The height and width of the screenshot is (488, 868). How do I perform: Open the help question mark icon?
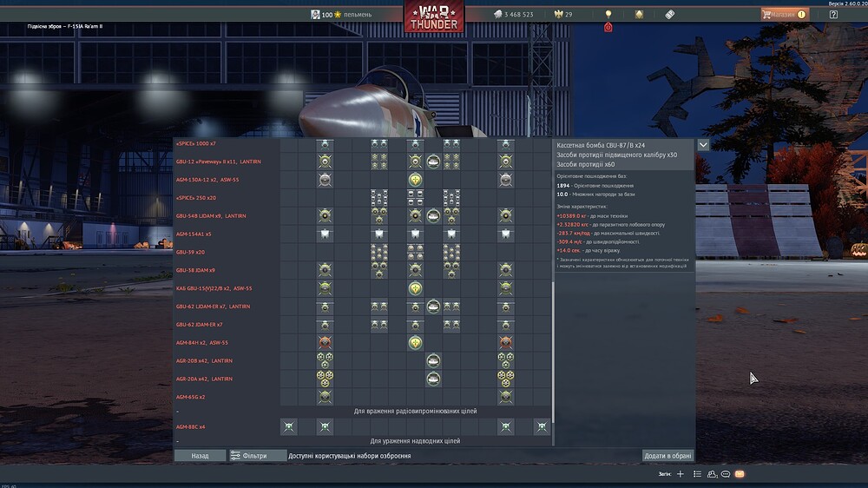833,15
